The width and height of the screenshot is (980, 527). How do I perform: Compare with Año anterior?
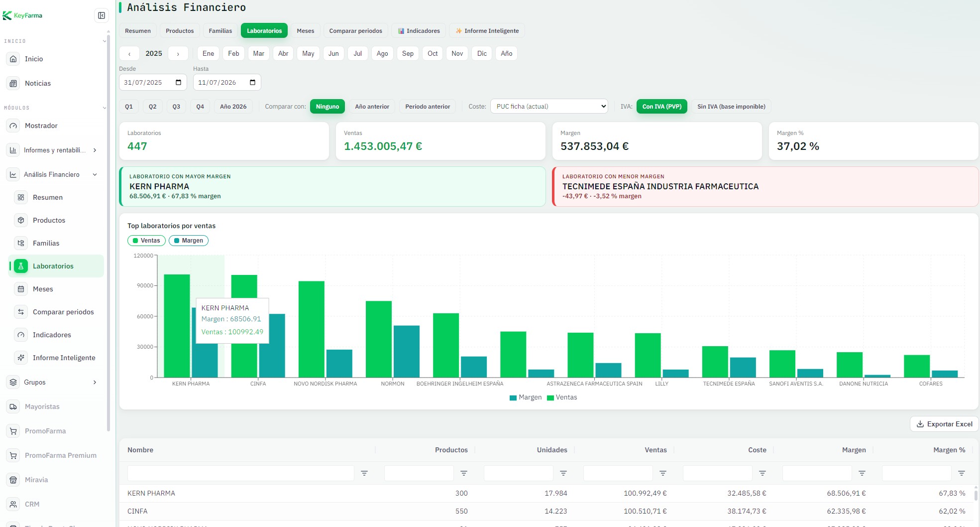pyautogui.click(x=372, y=107)
